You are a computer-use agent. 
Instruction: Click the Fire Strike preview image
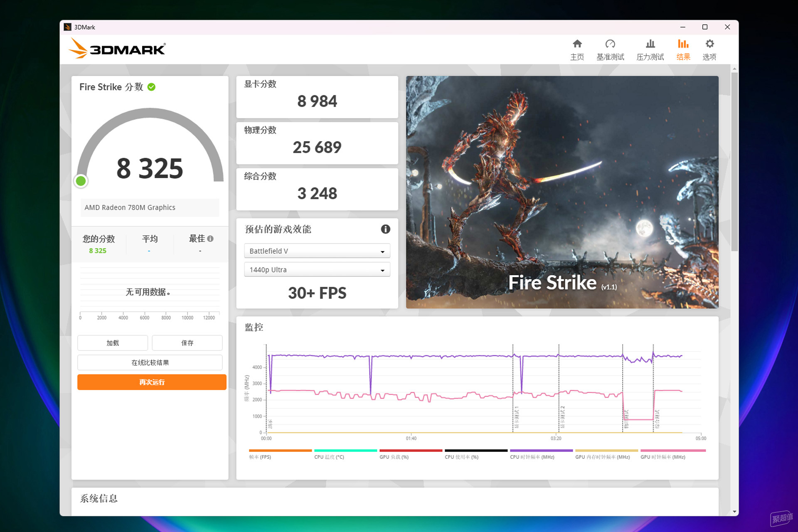pyautogui.click(x=562, y=192)
